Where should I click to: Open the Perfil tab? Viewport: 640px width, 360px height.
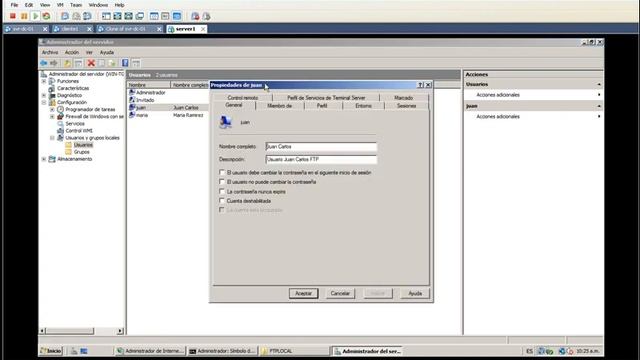[x=322, y=106]
